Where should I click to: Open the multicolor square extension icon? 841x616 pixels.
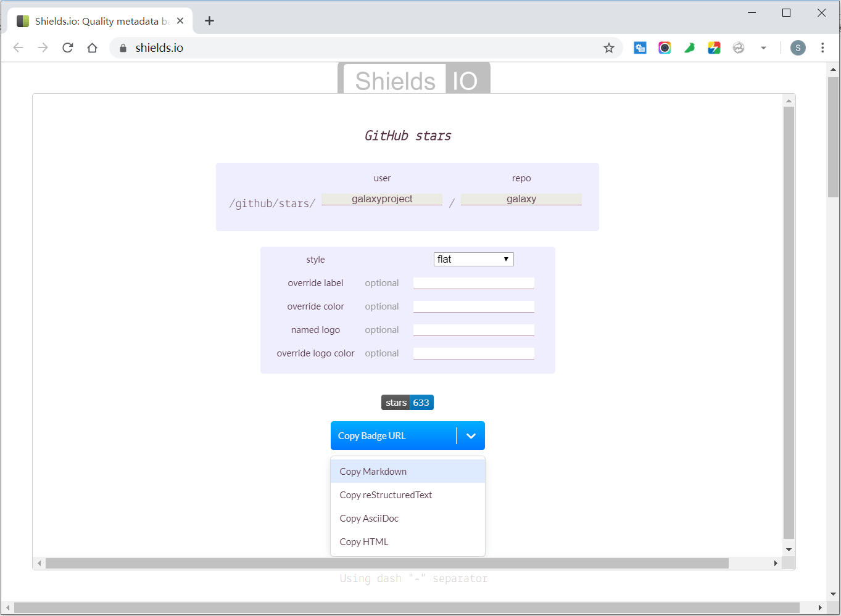click(714, 47)
